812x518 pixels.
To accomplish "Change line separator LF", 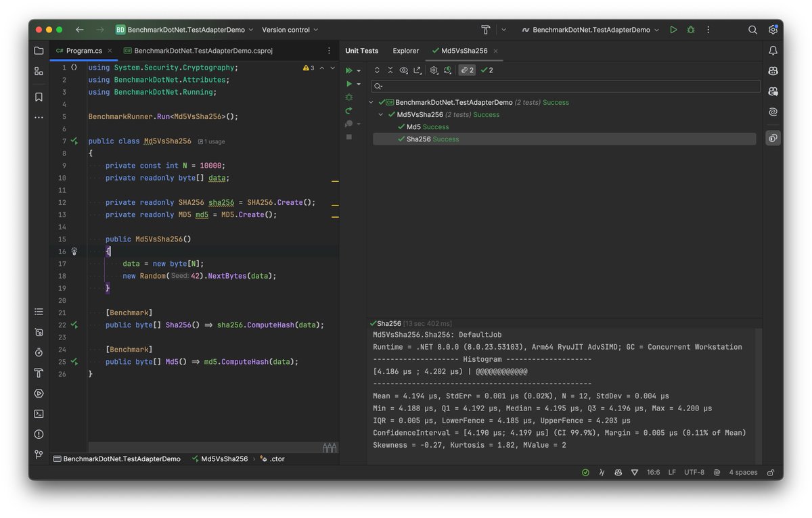I will 673,472.
